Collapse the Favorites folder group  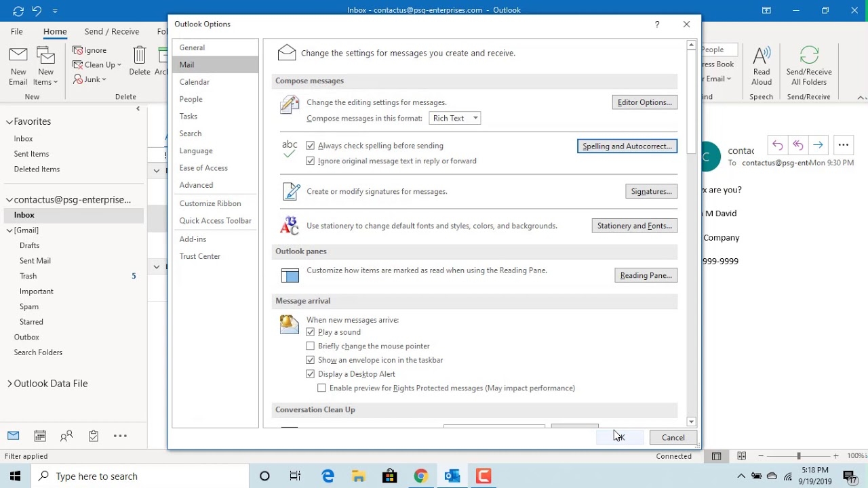[x=9, y=122]
